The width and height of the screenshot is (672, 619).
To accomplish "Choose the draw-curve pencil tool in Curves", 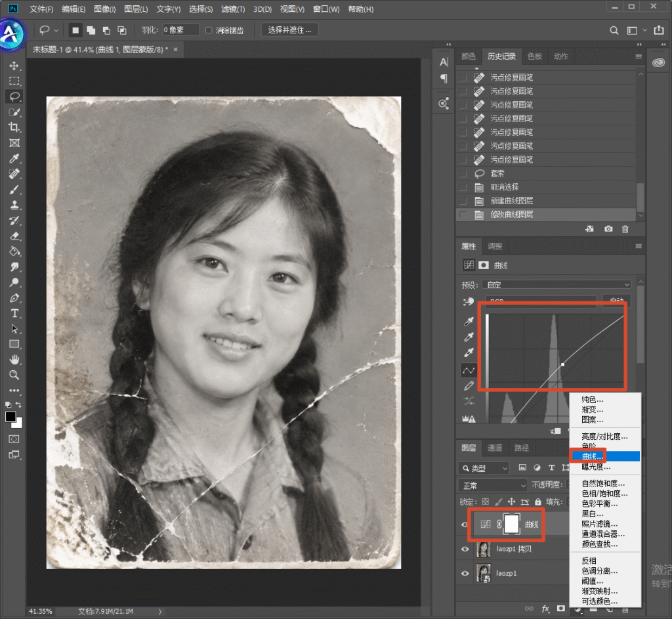I will coord(469,386).
